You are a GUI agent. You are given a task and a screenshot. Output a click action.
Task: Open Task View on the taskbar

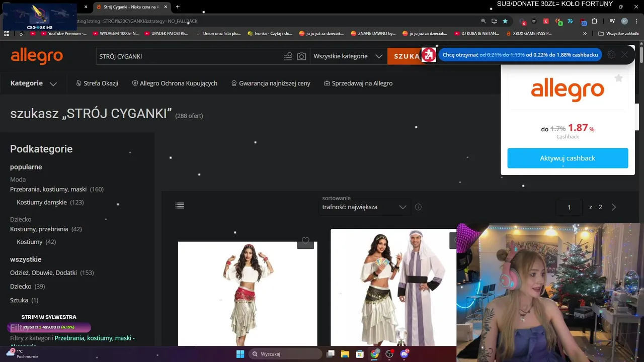click(331, 354)
